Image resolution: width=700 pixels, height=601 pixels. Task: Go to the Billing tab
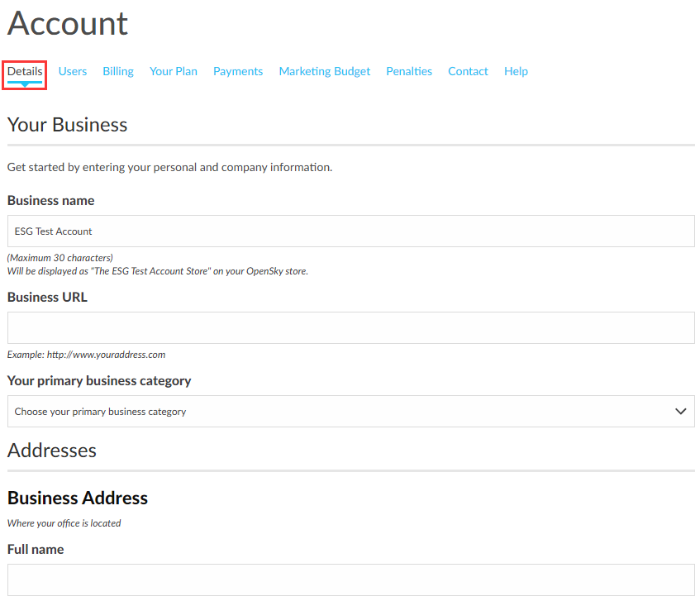coord(118,72)
